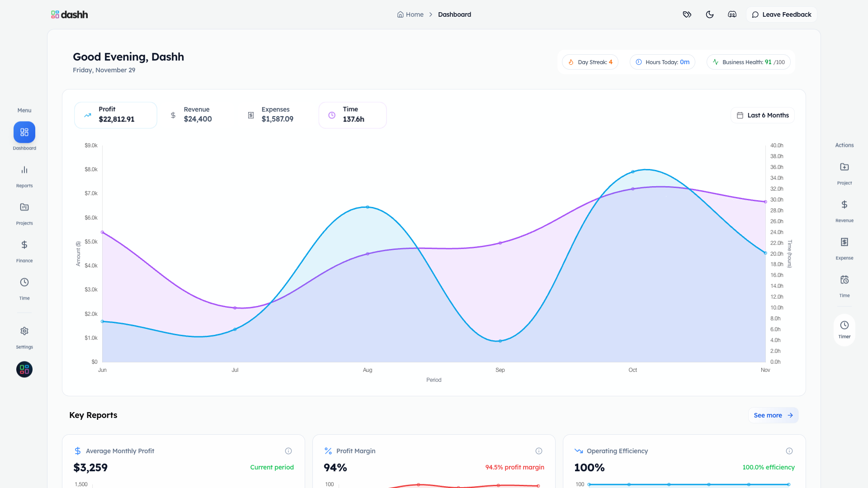Toggle Profit series on chart
868x488 pixels.
116,115
